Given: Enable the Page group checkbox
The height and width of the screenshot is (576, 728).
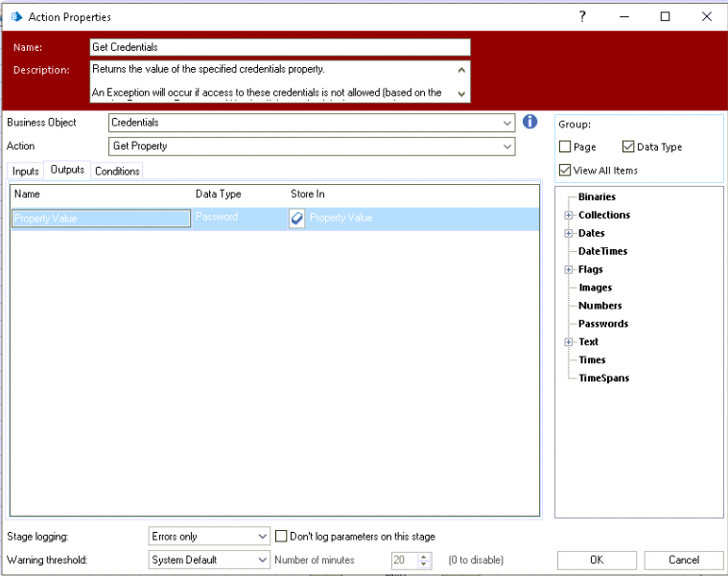Looking at the screenshot, I should [x=566, y=147].
